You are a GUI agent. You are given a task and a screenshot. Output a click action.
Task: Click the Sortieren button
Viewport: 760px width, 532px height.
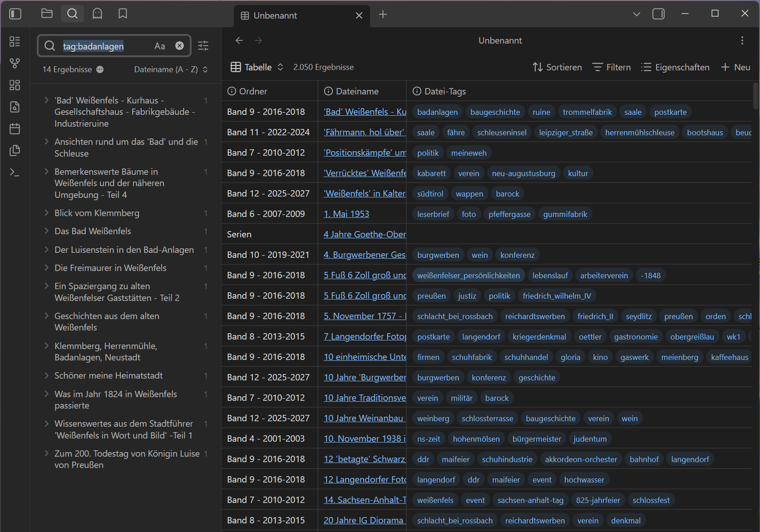point(557,67)
